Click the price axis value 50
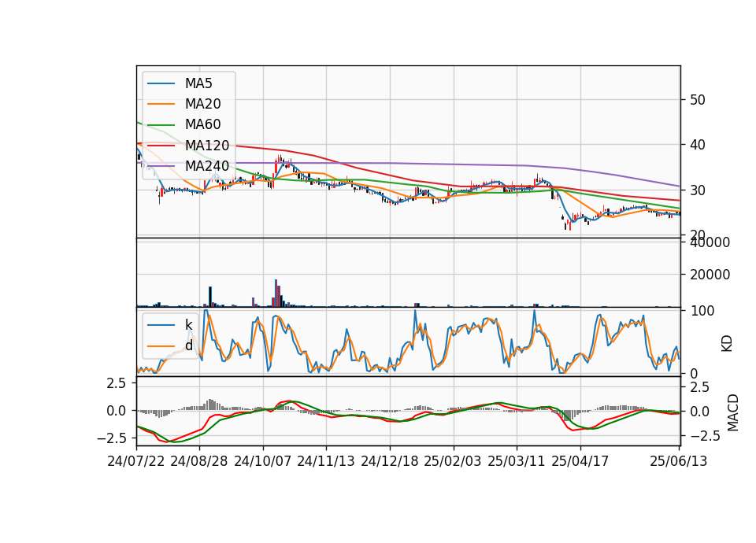This screenshot has height=543, width=756. (x=698, y=100)
